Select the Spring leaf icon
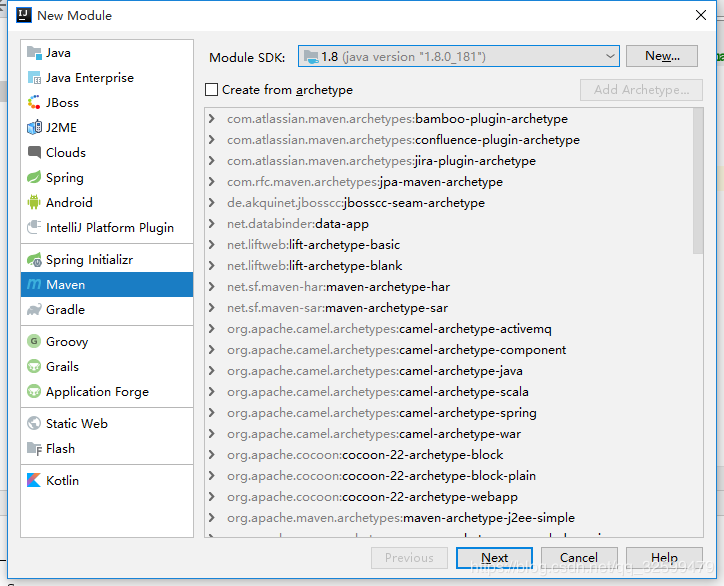This screenshot has width=724, height=586. click(34, 178)
